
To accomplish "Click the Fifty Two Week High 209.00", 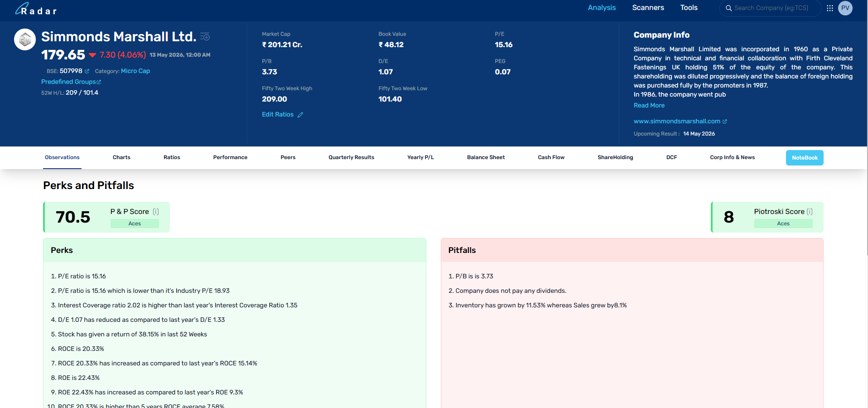I will 275,99.
